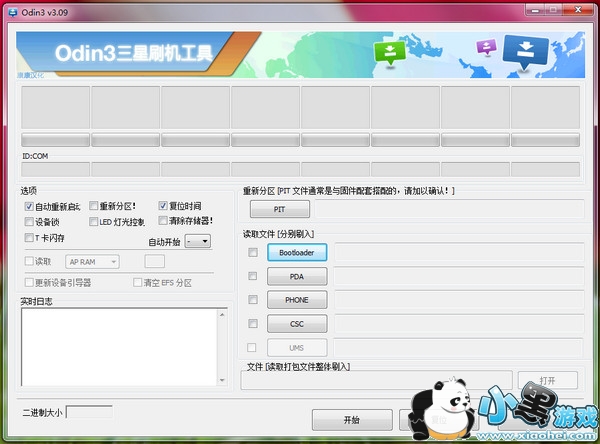Click the CSC file path field
The width and height of the screenshot is (600, 444).
click(x=459, y=323)
